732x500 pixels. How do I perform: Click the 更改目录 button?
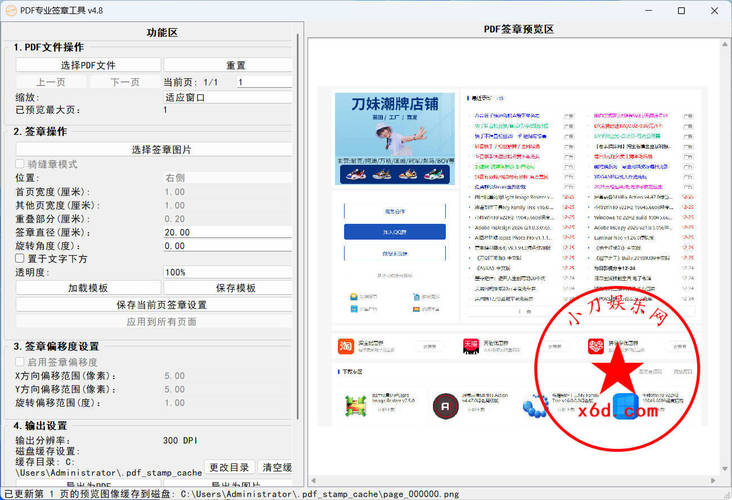[x=229, y=467]
